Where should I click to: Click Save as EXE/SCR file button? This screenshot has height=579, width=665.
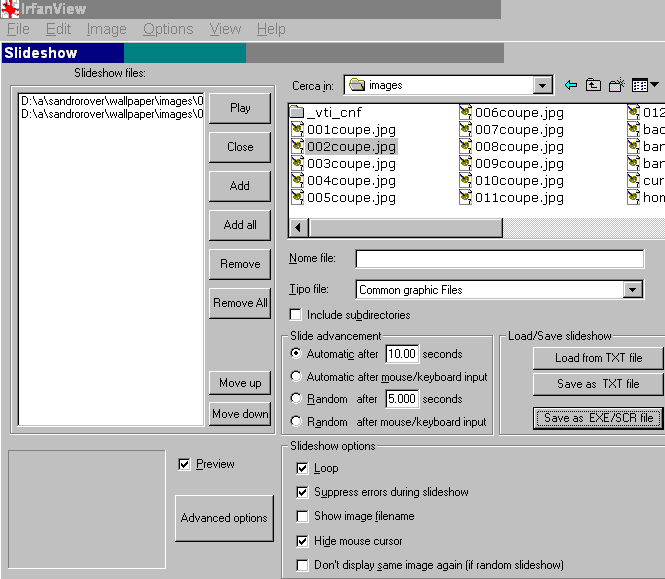pyautogui.click(x=598, y=419)
